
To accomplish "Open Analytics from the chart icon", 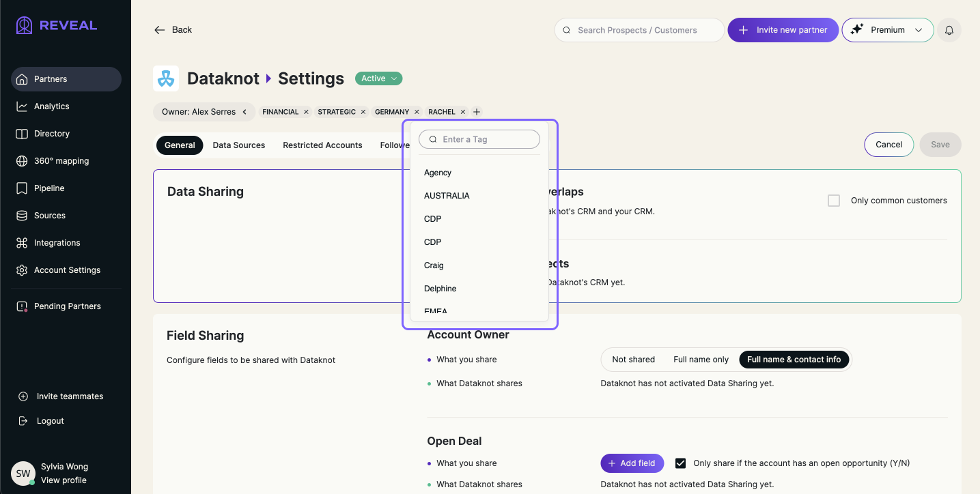I will click(23, 106).
